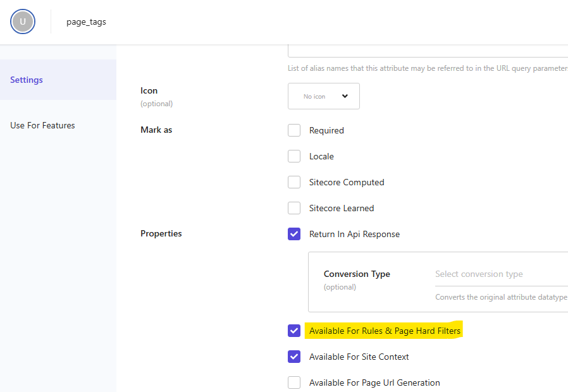
Task: Enable the Required checkbox
Action: [294, 130]
